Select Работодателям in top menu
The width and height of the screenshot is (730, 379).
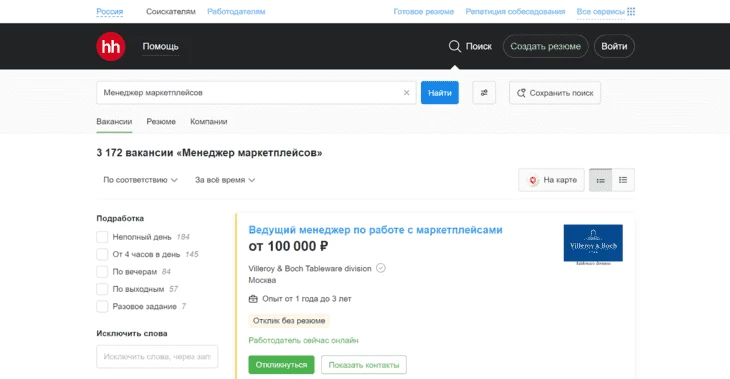(x=236, y=12)
